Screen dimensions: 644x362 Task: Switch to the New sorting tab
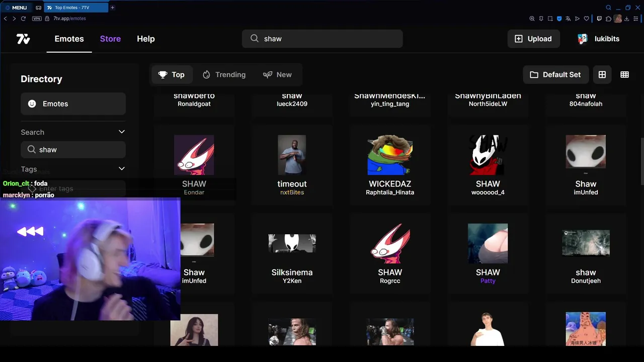277,74
